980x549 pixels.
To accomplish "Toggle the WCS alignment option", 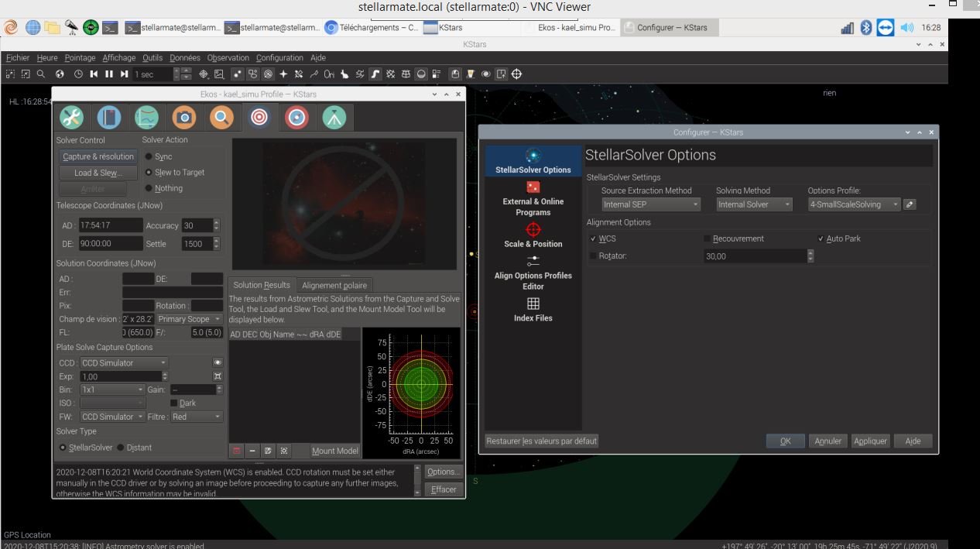I will pos(603,238).
